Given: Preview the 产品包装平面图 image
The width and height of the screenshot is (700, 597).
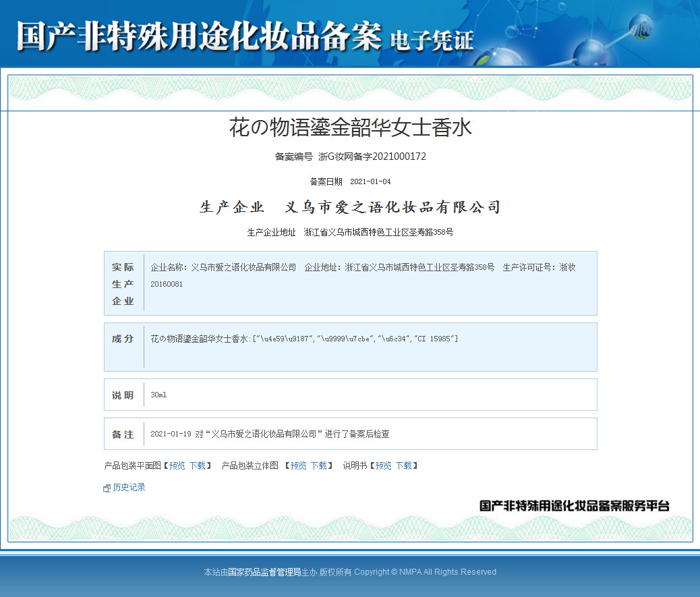Looking at the screenshot, I should click(177, 465).
